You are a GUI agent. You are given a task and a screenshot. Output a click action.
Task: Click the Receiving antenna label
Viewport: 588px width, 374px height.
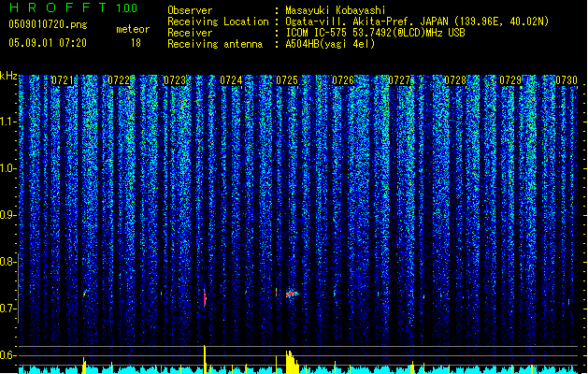pyautogui.click(x=215, y=44)
